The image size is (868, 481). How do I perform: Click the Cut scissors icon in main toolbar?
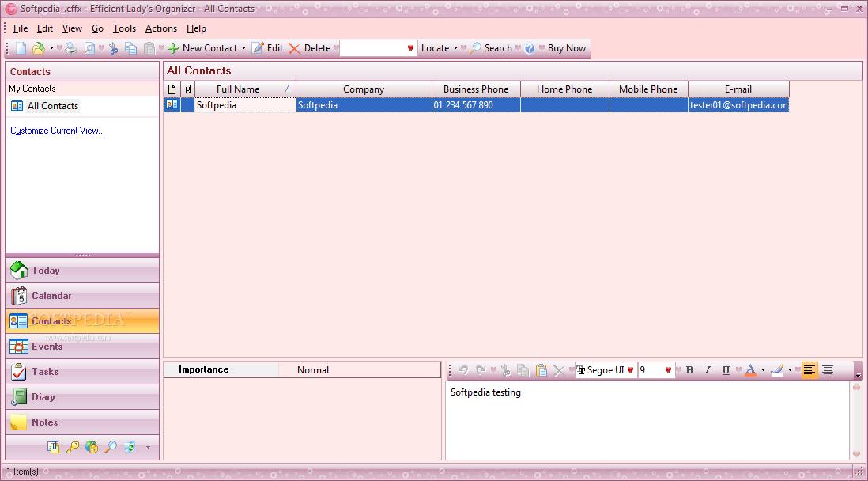click(x=114, y=48)
